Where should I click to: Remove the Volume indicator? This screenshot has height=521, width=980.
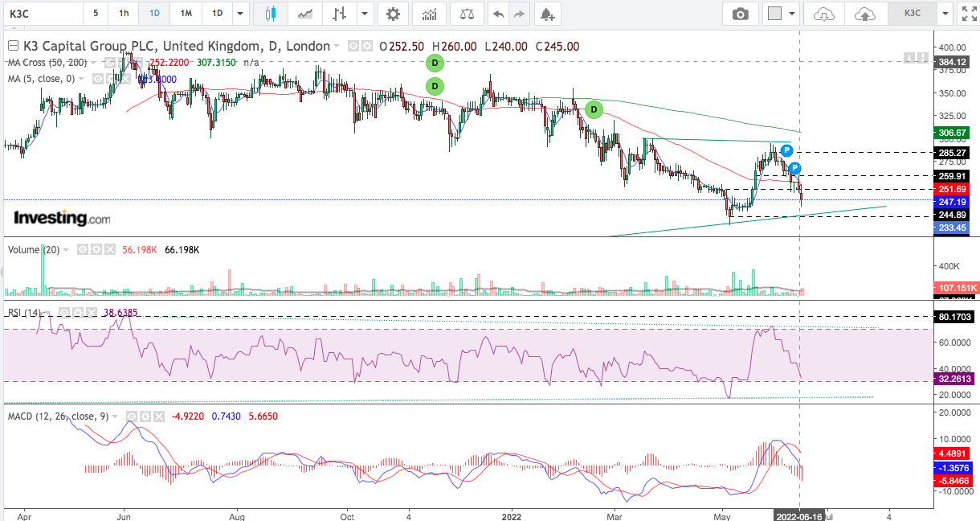[110, 250]
